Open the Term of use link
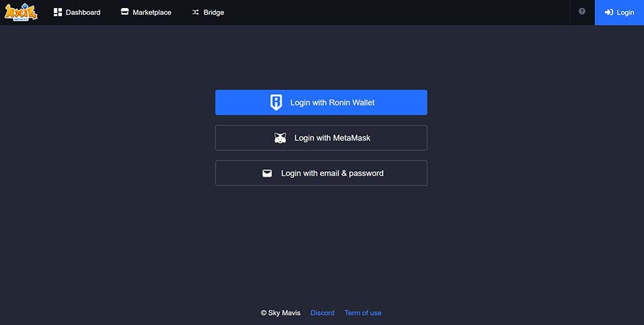Viewport: 644px width, 325px height. [363, 313]
